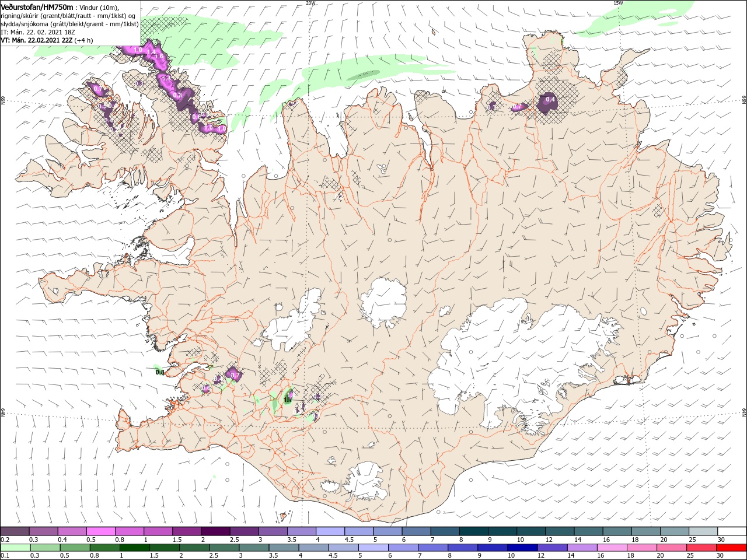This screenshot has height=560, width=747.
Task: Pick the first dusky purple snow swatch at 0.2
Action: pyautogui.click(x=15, y=531)
